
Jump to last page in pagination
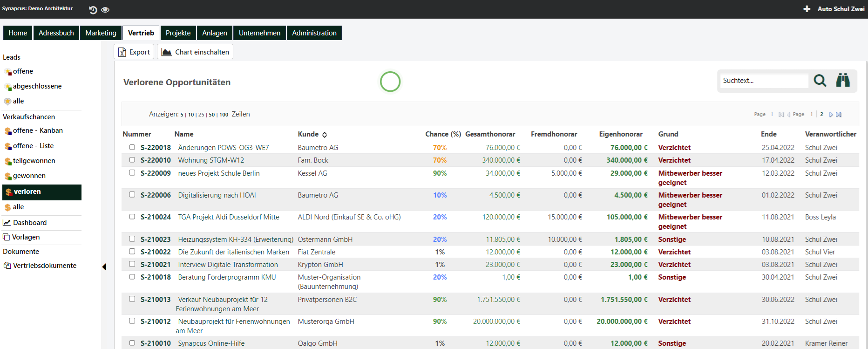[x=839, y=115]
